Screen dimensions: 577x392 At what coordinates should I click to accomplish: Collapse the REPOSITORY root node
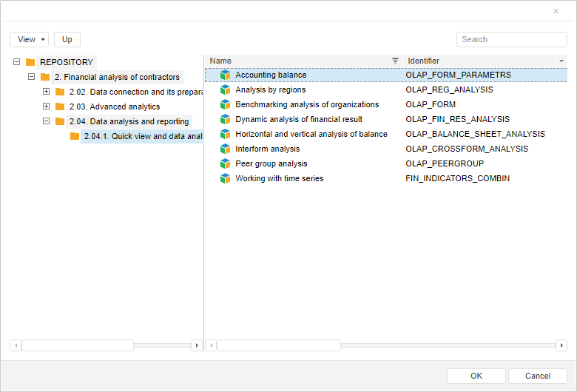[x=16, y=62]
